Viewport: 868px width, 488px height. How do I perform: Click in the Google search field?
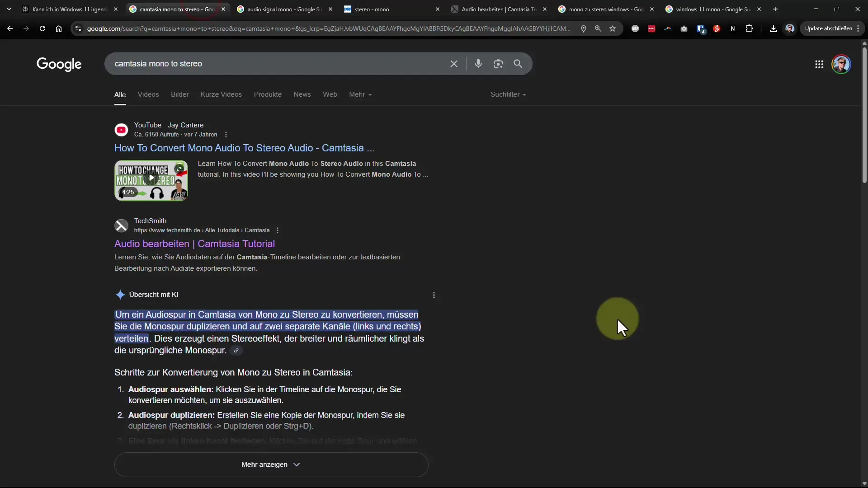[276, 64]
